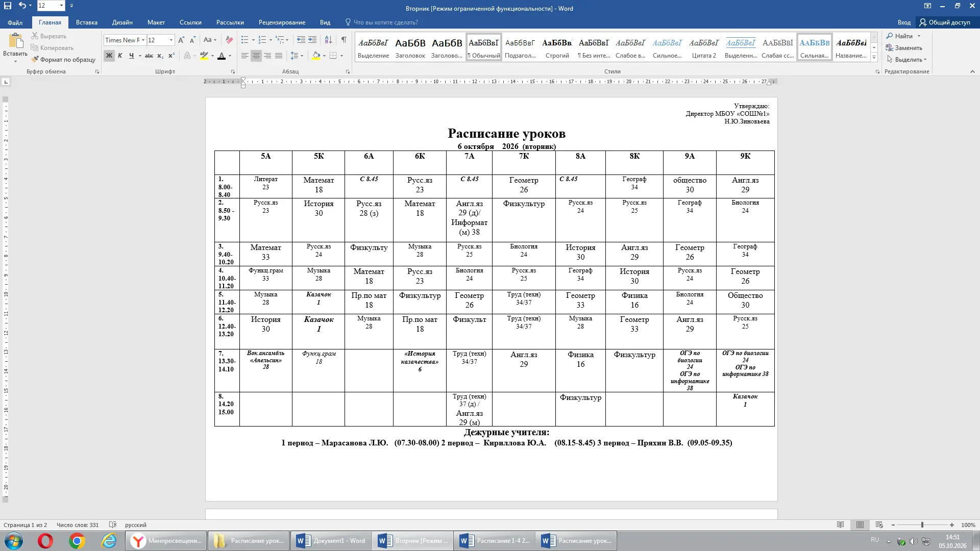Undo the last action
Viewport: 980px width, 551px height.
tap(22, 6)
